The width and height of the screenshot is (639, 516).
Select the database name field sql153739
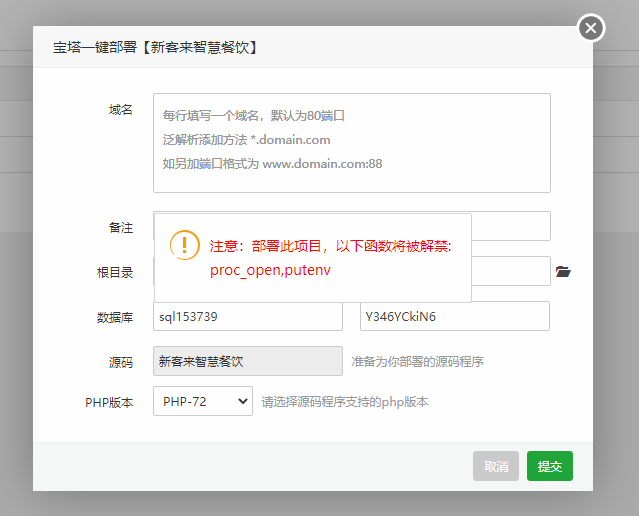click(x=248, y=316)
